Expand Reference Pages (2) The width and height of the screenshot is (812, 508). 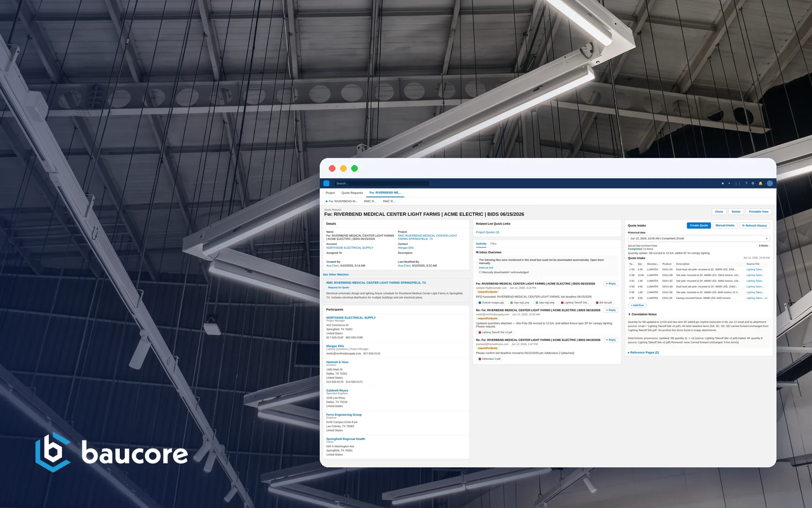point(644,353)
